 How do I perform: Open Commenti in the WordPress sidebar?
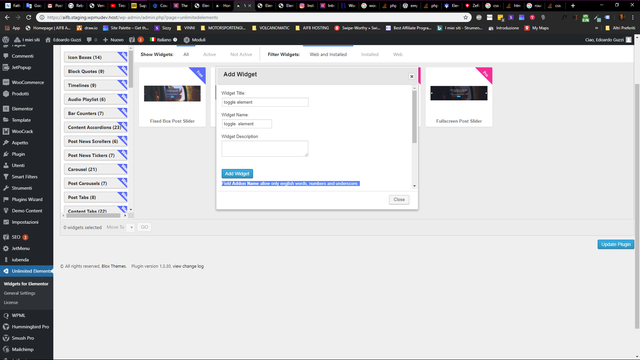point(22,56)
